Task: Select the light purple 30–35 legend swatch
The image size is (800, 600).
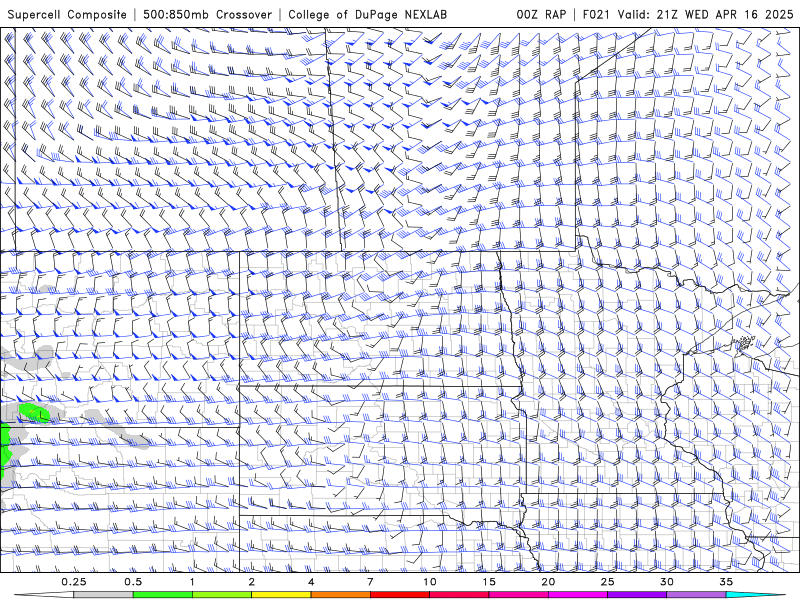Action: coord(696,595)
